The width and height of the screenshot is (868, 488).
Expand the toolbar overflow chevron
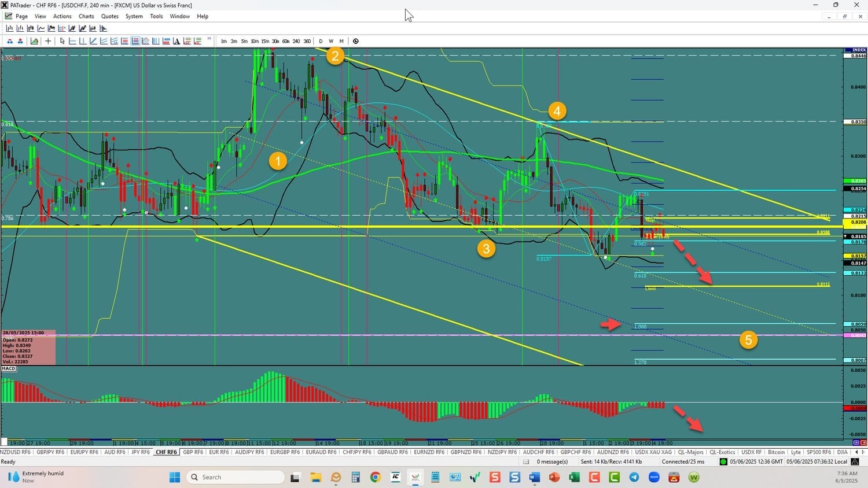point(209,40)
